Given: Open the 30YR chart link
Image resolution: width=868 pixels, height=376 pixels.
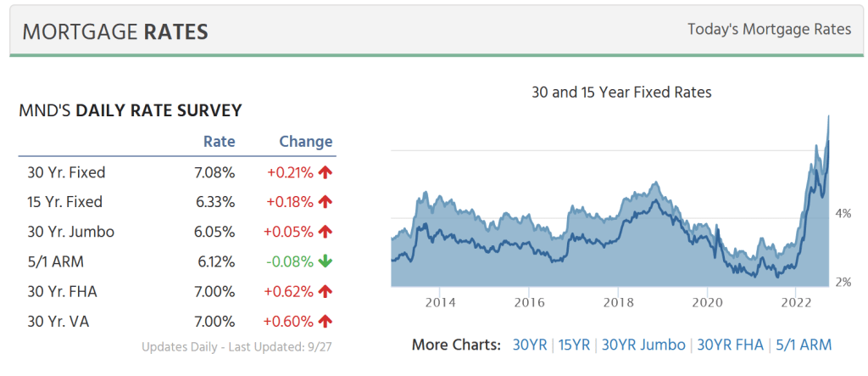Looking at the screenshot, I should coord(530,345).
